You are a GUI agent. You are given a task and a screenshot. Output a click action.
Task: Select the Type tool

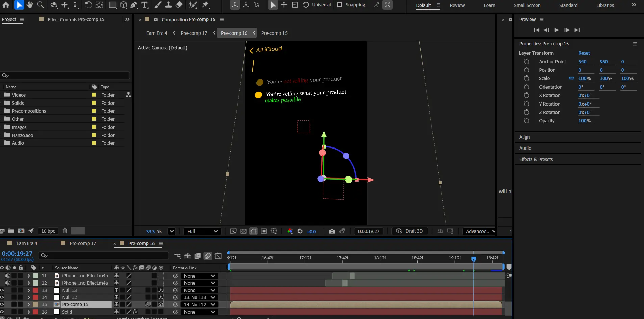(144, 5)
